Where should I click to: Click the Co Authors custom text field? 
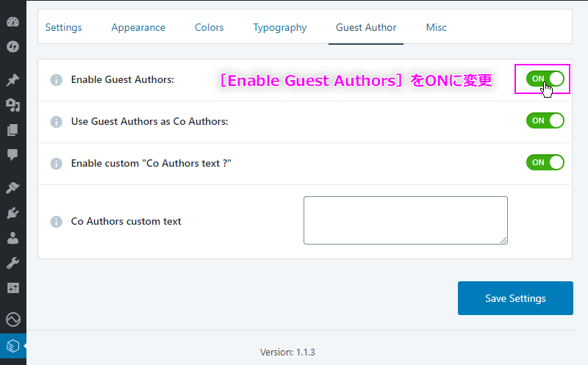click(x=406, y=220)
